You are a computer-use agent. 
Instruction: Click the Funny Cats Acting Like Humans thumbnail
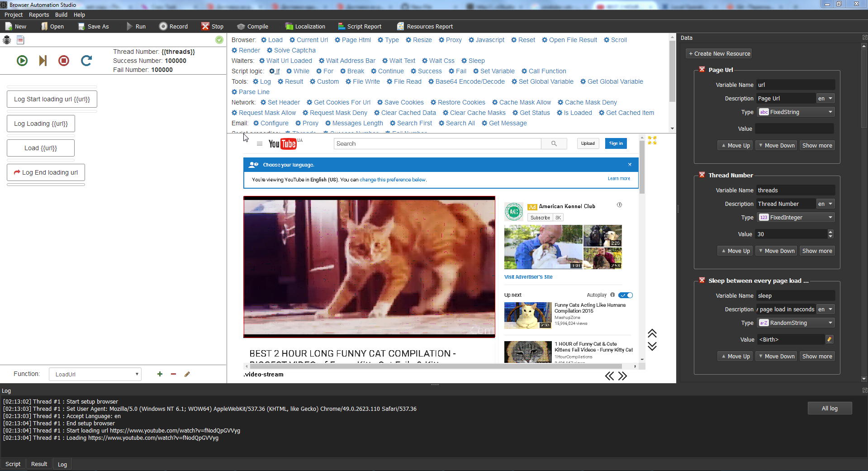click(528, 315)
